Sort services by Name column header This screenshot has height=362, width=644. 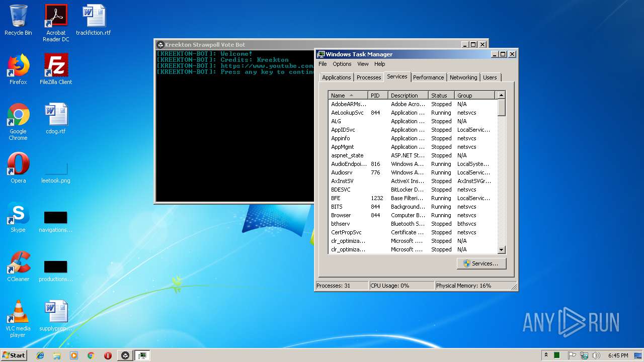pyautogui.click(x=348, y=95)
